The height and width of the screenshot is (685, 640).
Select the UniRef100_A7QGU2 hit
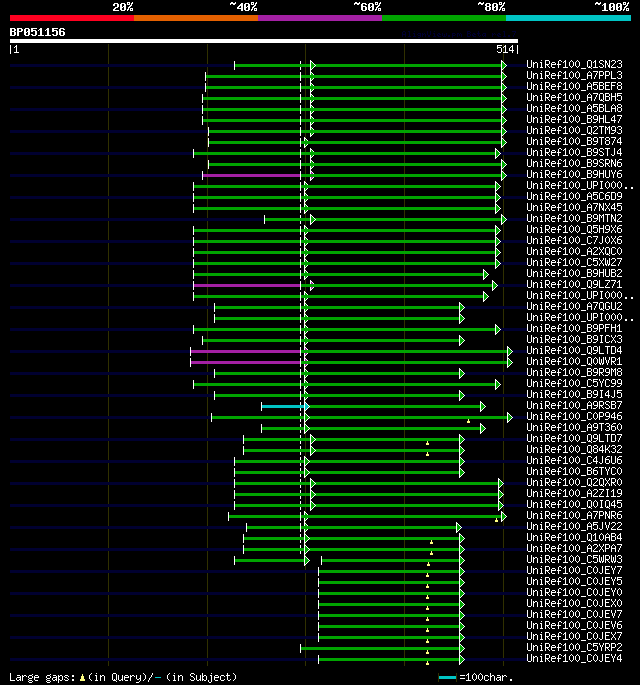pos(574,306)
